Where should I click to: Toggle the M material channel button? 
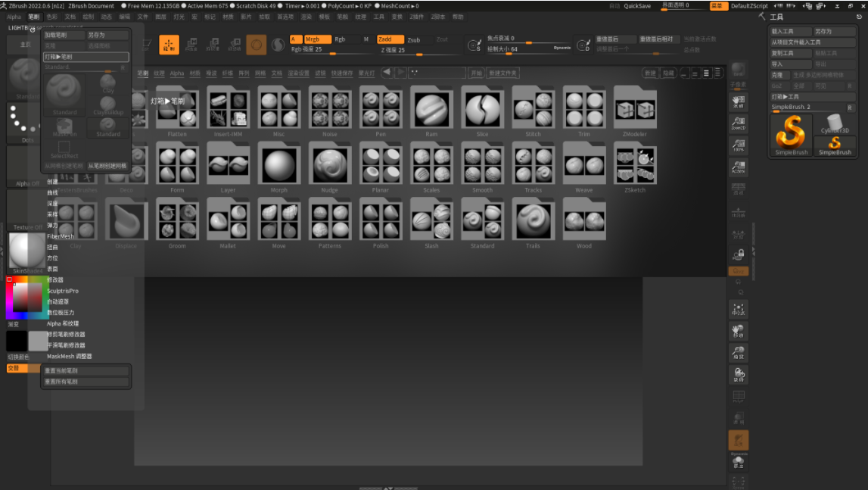click(x=366, y=39)
